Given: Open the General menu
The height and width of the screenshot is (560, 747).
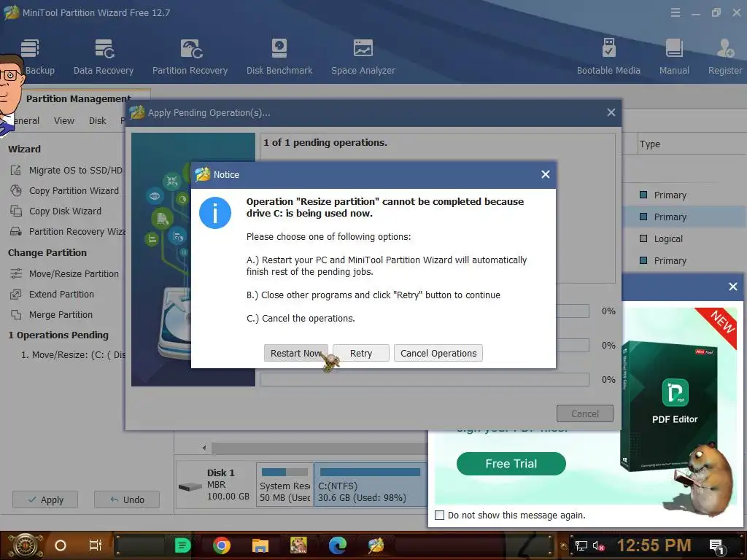Looking at the screenshot, I should [x=26, y=120].
